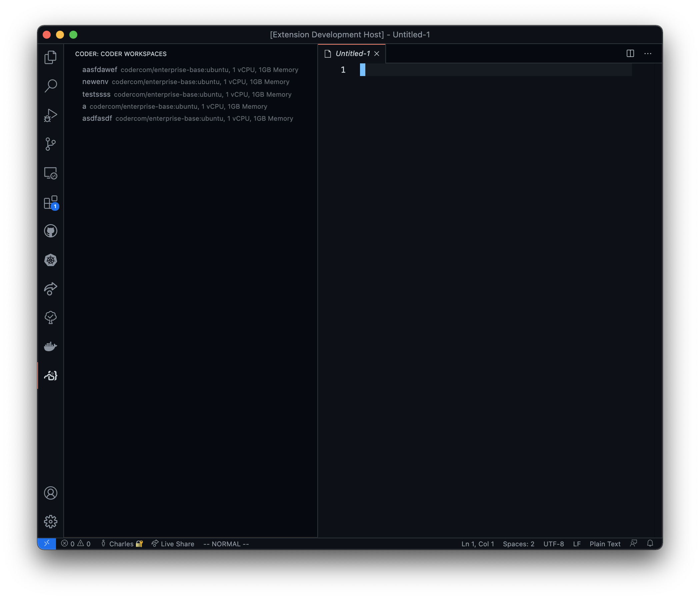Click the feedback icon in status bar
Screen dimensions: 700x599
click(633, 544)
